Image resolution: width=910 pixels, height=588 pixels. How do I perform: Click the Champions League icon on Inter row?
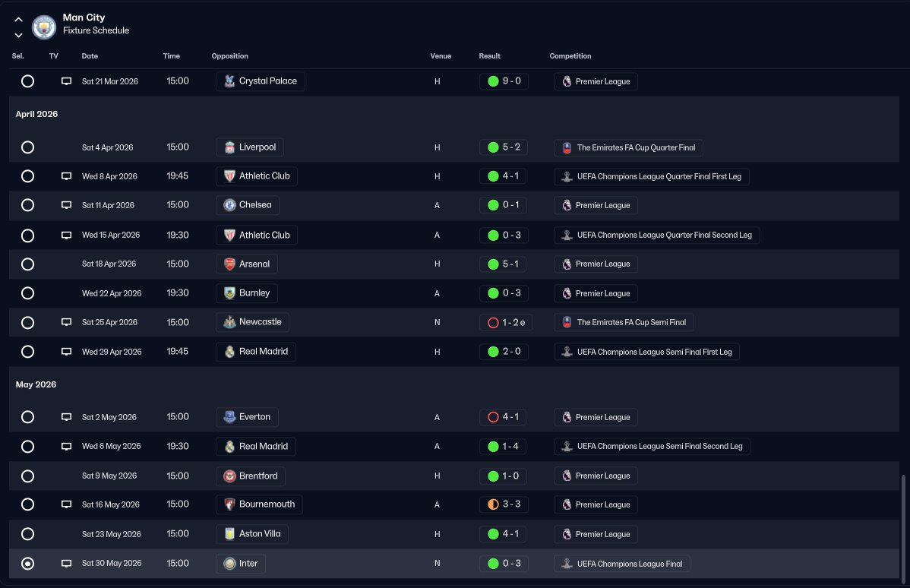pyautogui.click(x=567, y=564)
